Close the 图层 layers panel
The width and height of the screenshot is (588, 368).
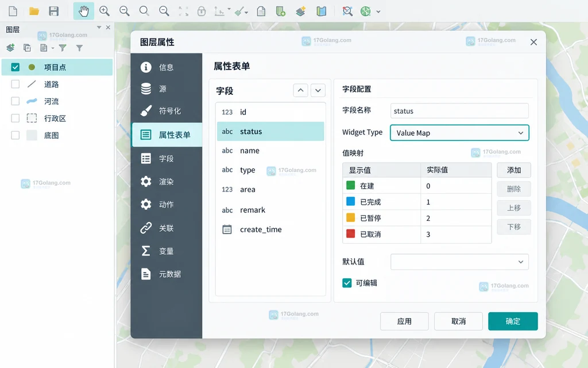click(108, 28)
